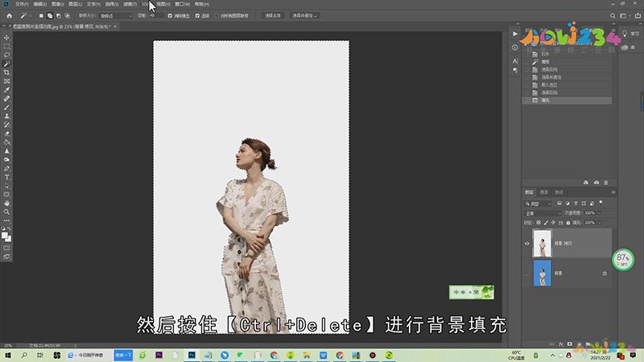Open Photoshop from the Windows taskbar
The width and height of the screenshot is (644, 362).
coord(192,355)
